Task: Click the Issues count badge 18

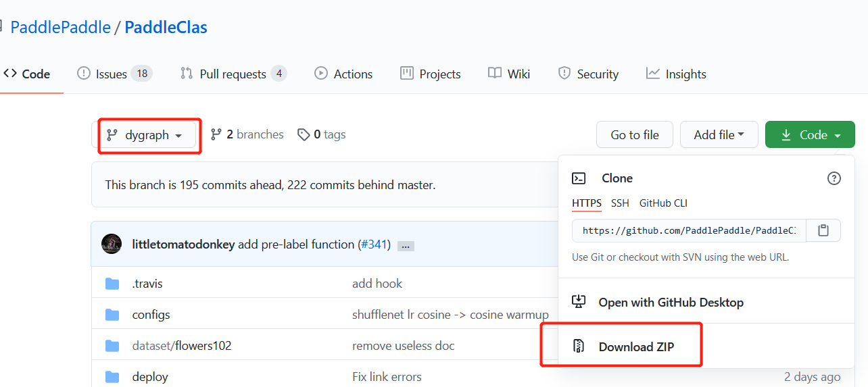Action: pos(141,74)
